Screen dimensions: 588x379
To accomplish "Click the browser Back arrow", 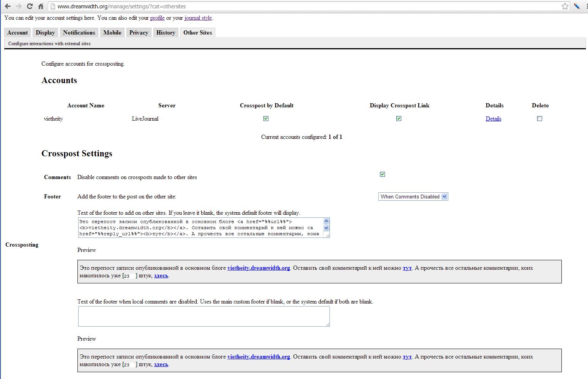I will pos(8,6).
